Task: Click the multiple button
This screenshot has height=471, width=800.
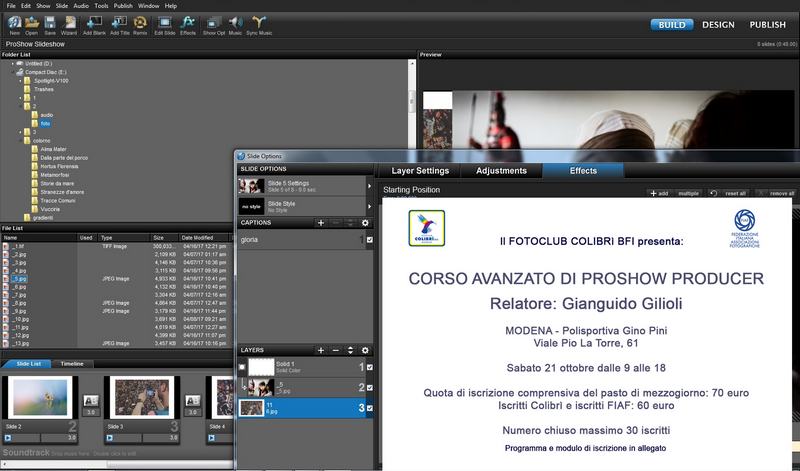Action: [688, 193]
